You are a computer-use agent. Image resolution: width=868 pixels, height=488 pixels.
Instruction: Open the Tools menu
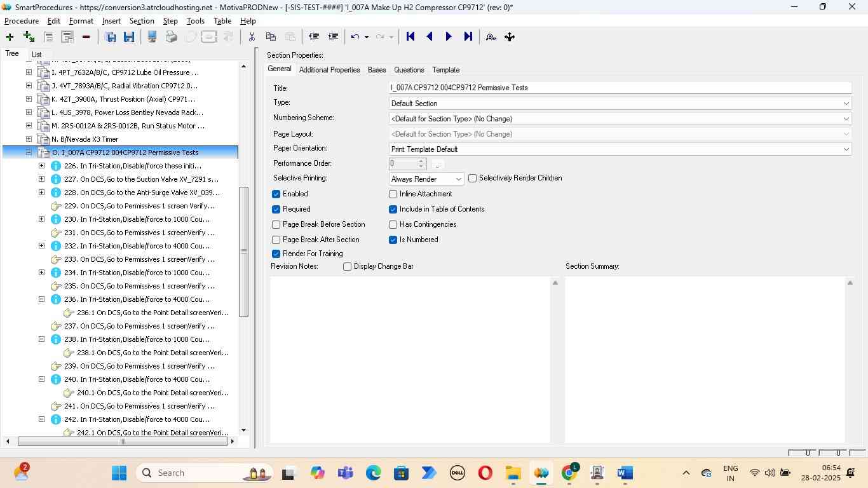point(196,21)
